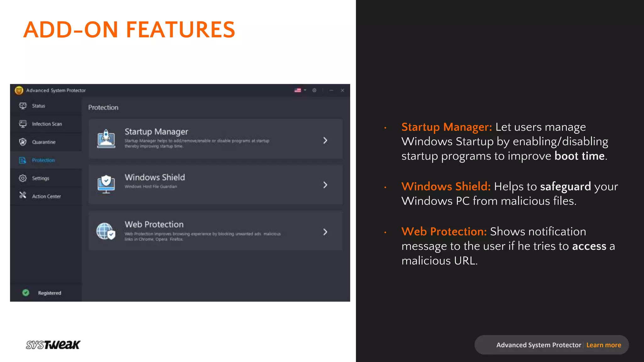The width and height of the screenshot is (644, 362).
Task: Click the Advanced System Protector window title
Action: [x=56, y=90]
